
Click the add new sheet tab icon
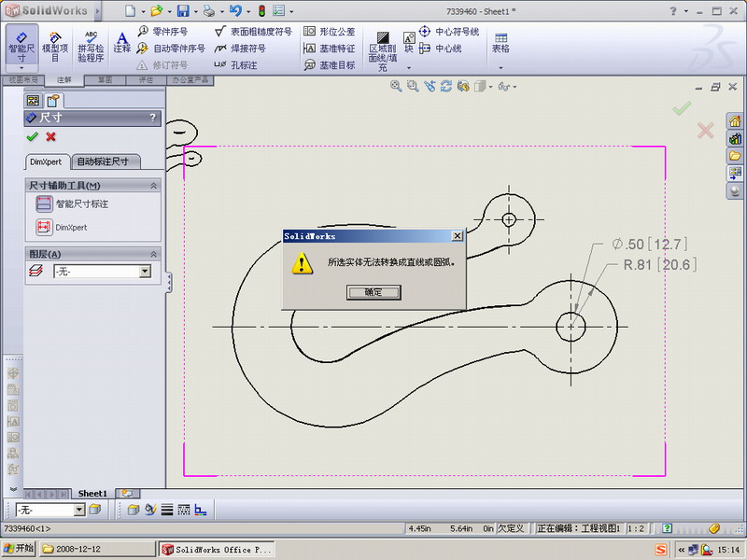coord(127,494)
